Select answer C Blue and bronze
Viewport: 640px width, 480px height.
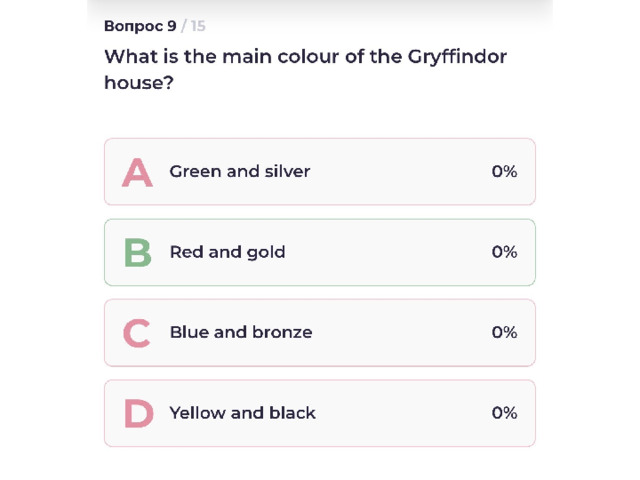320,333
